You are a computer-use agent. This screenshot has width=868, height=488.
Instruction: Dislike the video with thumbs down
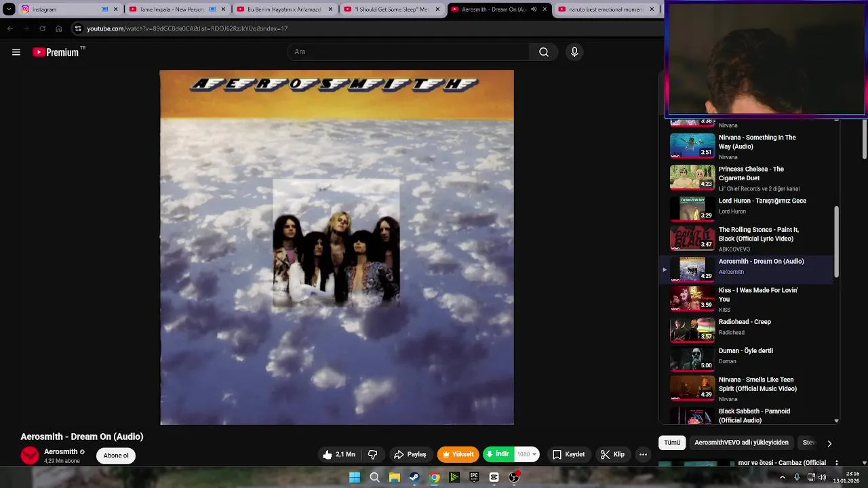[x=372, y=455]
